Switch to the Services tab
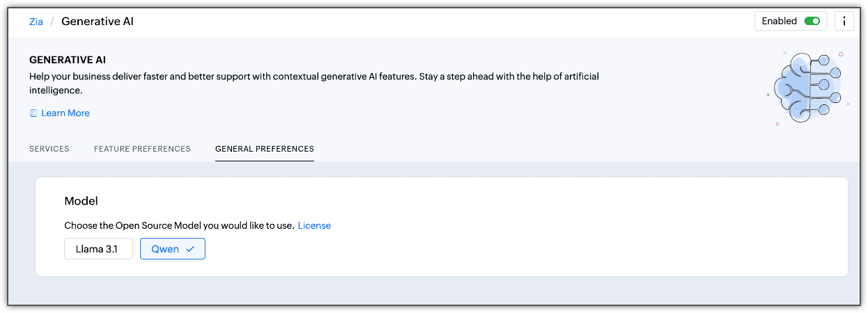 pos(49,149)
